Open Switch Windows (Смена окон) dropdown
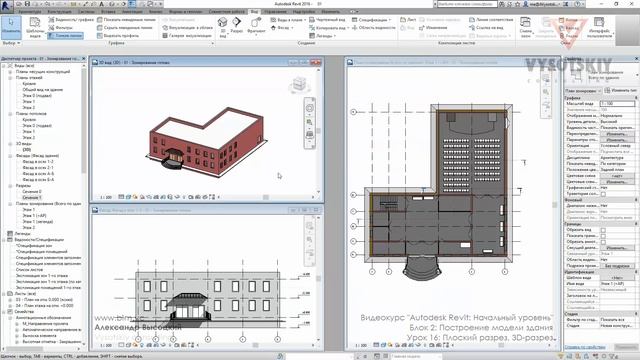640x360 pixels. pos(526,28)
